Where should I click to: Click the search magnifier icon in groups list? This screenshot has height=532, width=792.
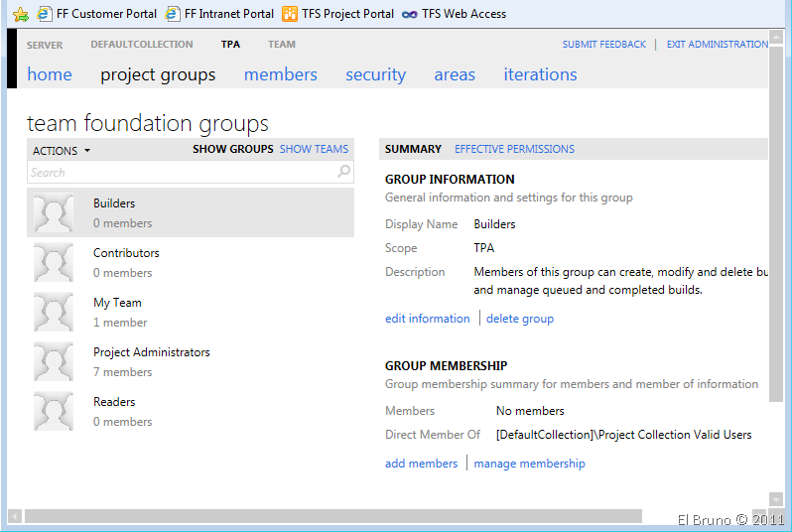[x=343, y=172]
